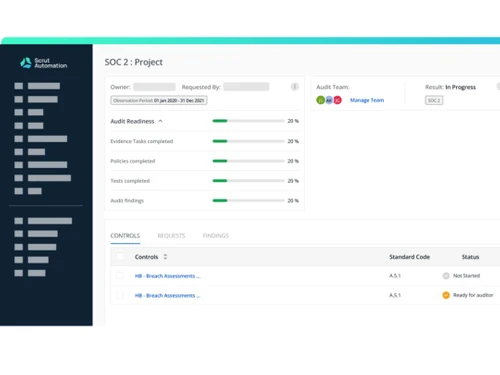The image size is (500, 375).
Task: Click the Owner name field
Action: pyautogui.click(x=154, y=87)
